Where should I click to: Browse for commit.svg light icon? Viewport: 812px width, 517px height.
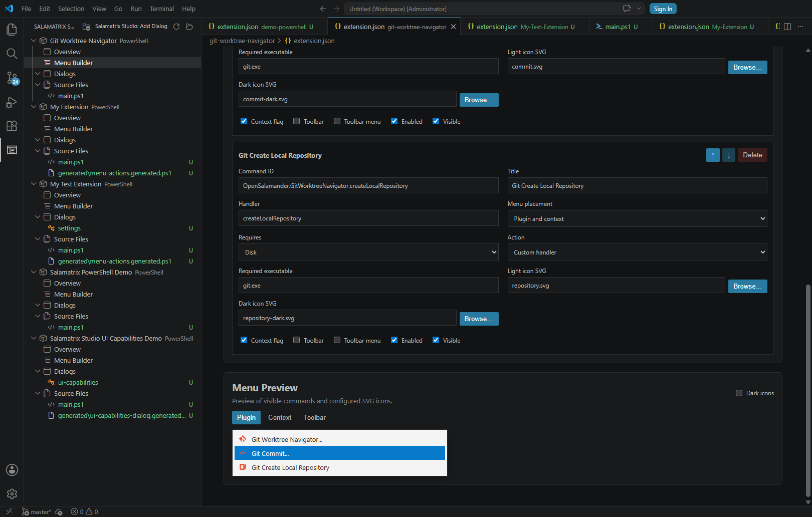[x=747, y=67]
